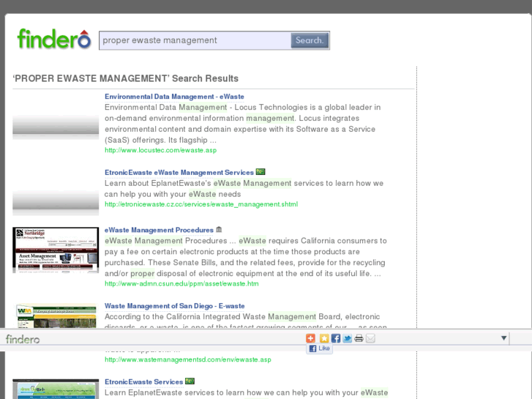Click thumbnail for EtronicEwaste eWaste Management Services
This screenshot has width=532, height=399.
point(56,202)
